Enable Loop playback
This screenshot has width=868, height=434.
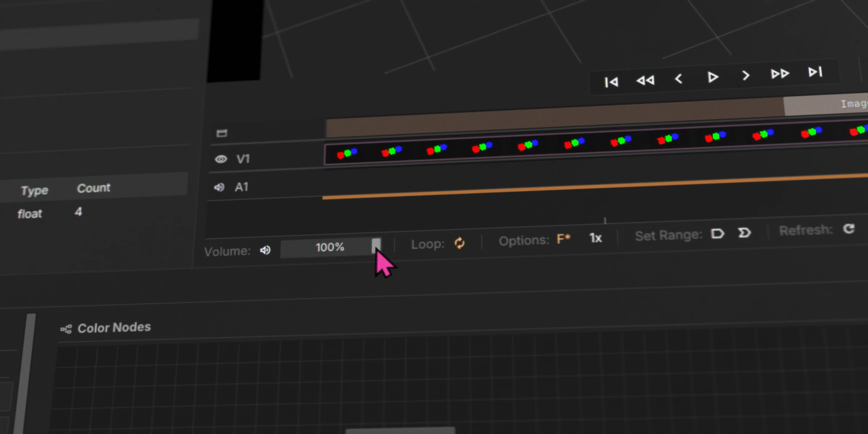tap(459, 243)
